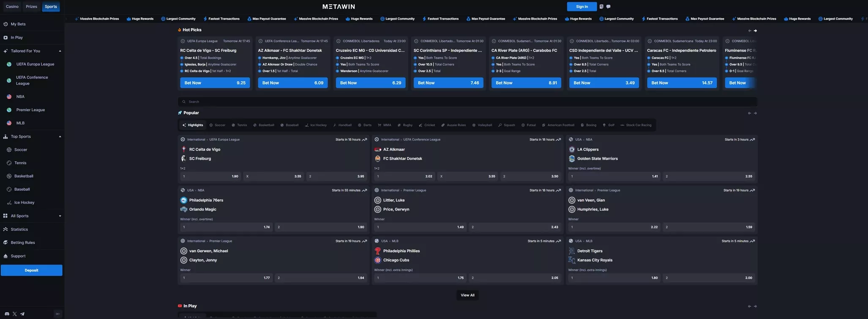This screenshot has height=319, width=868.
Task: Click the View All button
Action: pyautogui.click(x=467, y=295)
